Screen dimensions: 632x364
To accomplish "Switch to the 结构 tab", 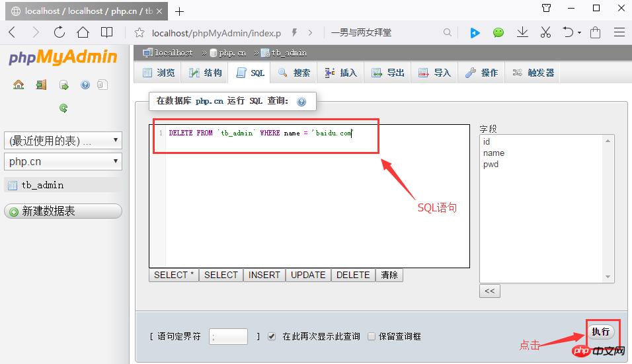I will tap(206, 73).
